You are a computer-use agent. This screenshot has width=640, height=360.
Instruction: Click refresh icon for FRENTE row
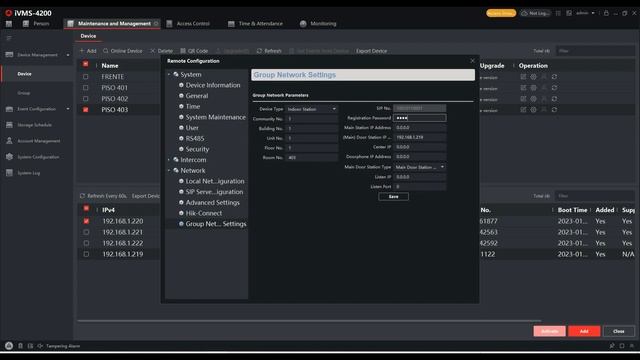point(554,77)
